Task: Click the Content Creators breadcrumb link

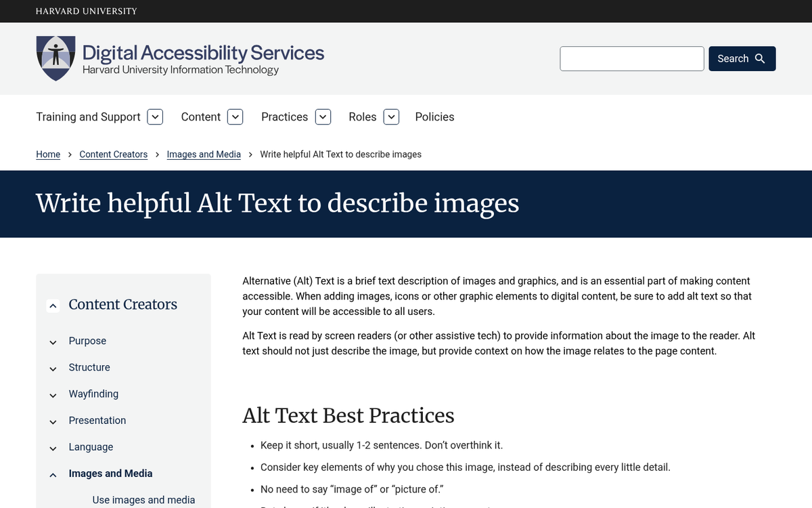Action: tap(113, 154)
